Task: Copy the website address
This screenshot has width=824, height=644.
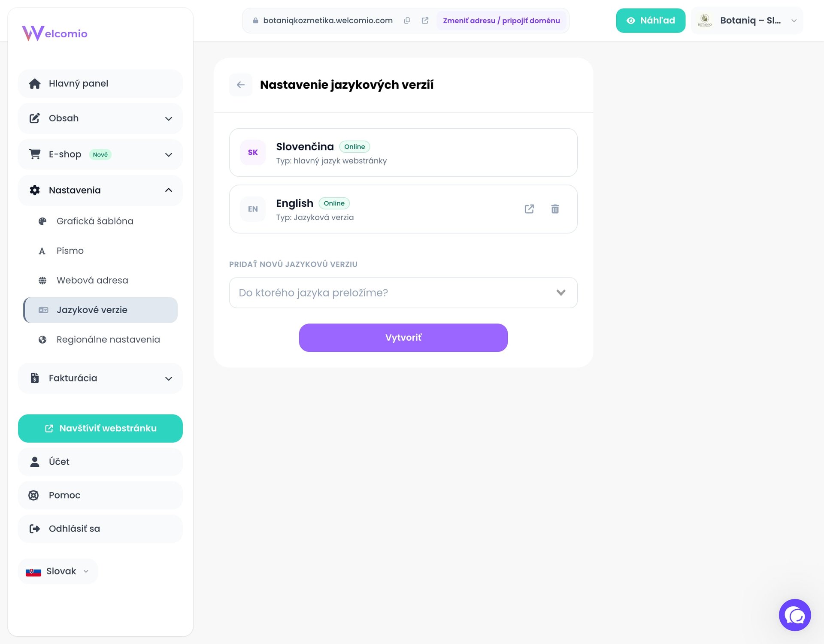Action: point(407,21)
